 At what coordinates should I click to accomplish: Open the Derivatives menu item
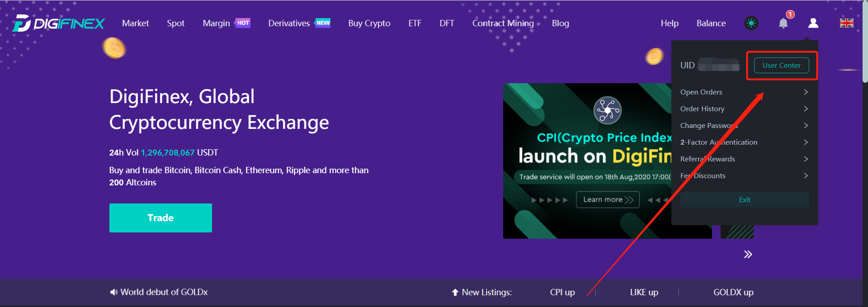coord(289,23)
